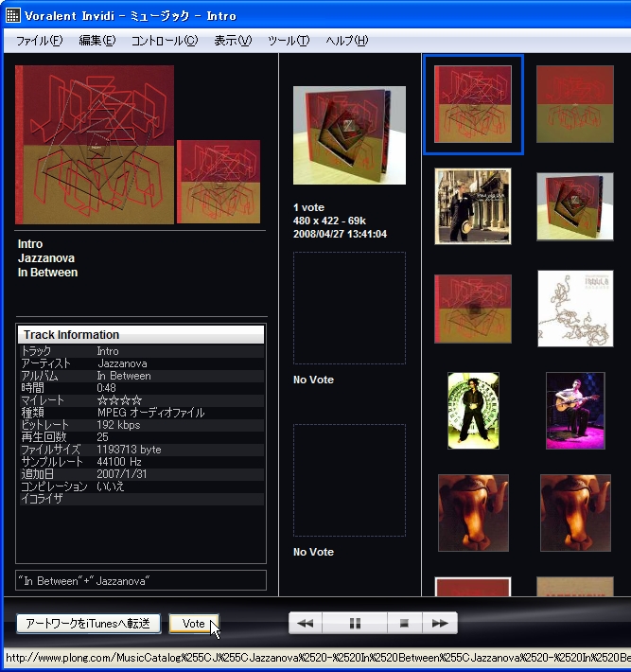Click the search field "In Between"+"Jazzanova"
Image resolution: width=631 pixels, height=672 pixels.
[x=141, y=581]
